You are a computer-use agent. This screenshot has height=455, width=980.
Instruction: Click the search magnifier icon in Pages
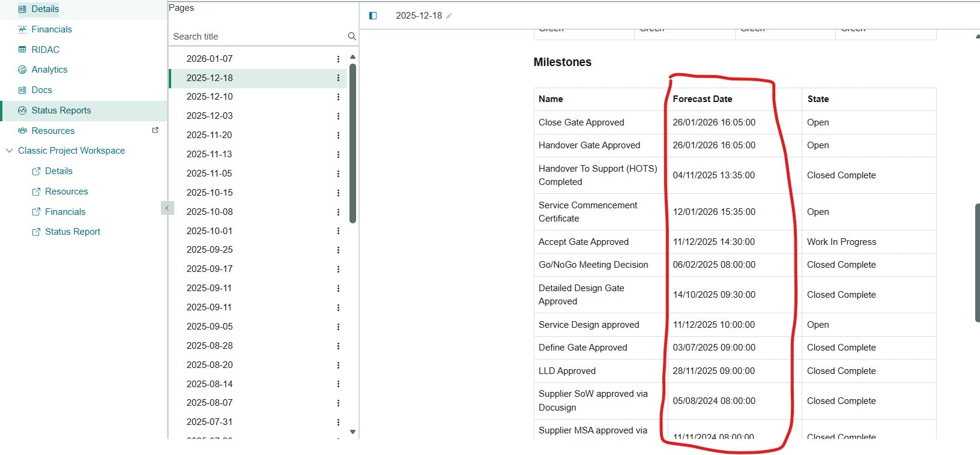352,37
